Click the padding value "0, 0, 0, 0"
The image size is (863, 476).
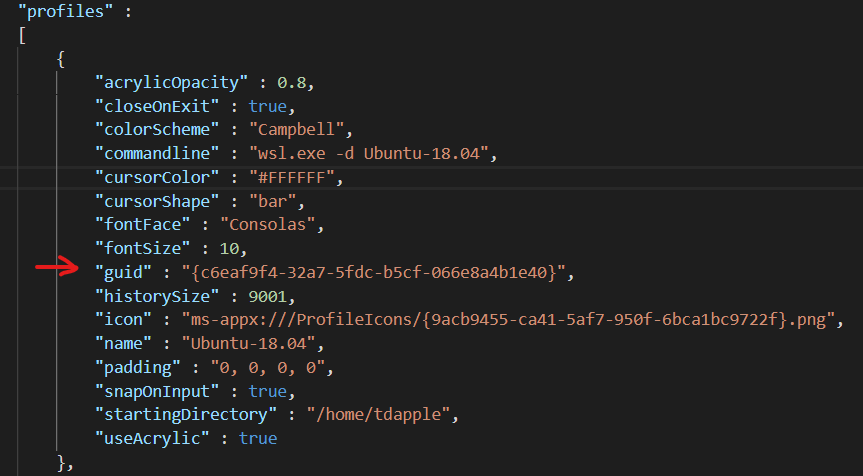click(268, 368)
